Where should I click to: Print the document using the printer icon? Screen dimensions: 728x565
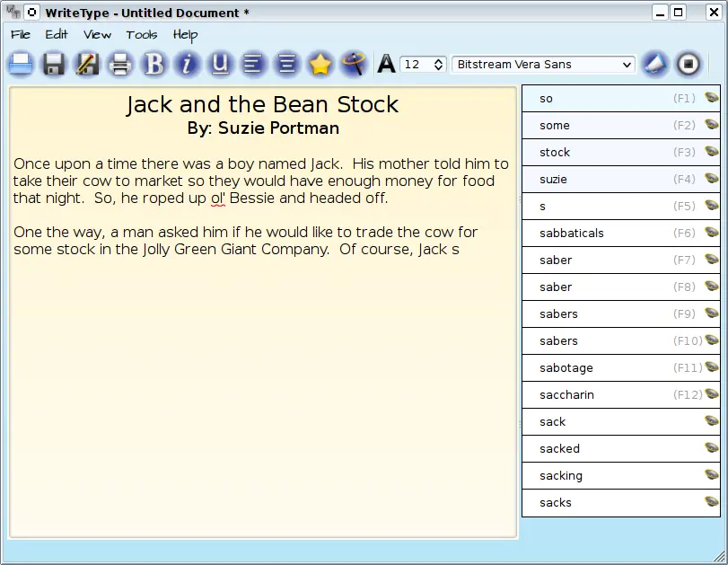[120, 64]
